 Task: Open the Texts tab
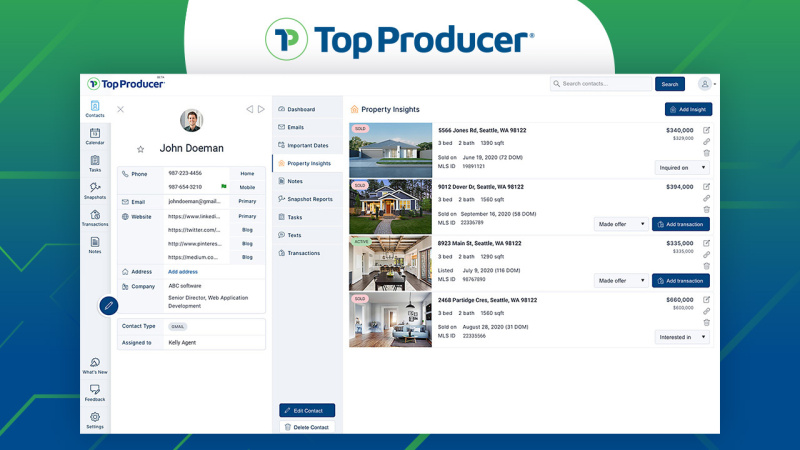pos(307,235)
